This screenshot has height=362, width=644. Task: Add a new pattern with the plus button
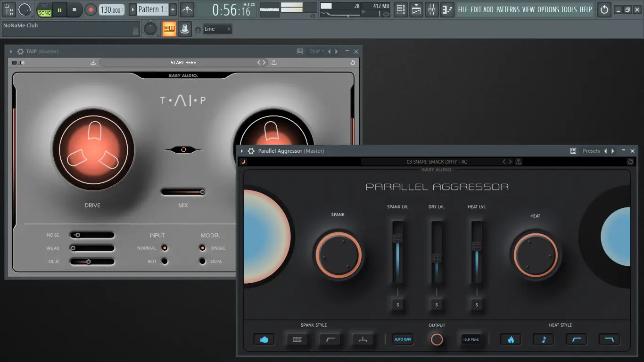click(x=173, y=9)
